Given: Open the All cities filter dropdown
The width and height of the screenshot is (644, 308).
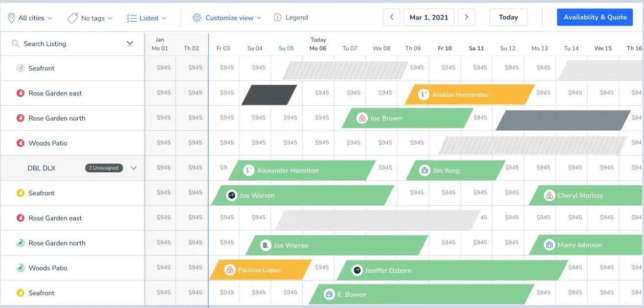Looking at the screenshot, I should tap(30, 18).
